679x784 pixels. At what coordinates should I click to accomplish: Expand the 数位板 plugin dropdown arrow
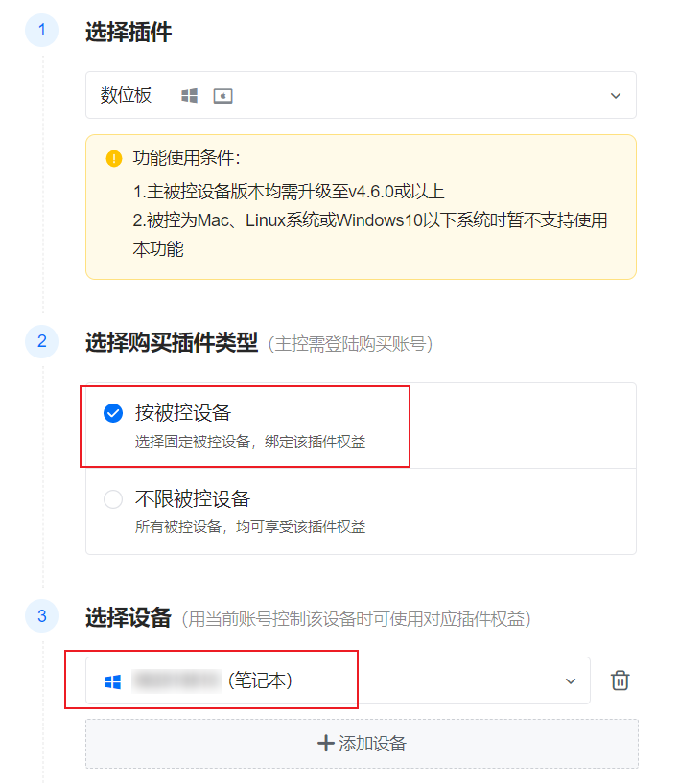(616, 96)
